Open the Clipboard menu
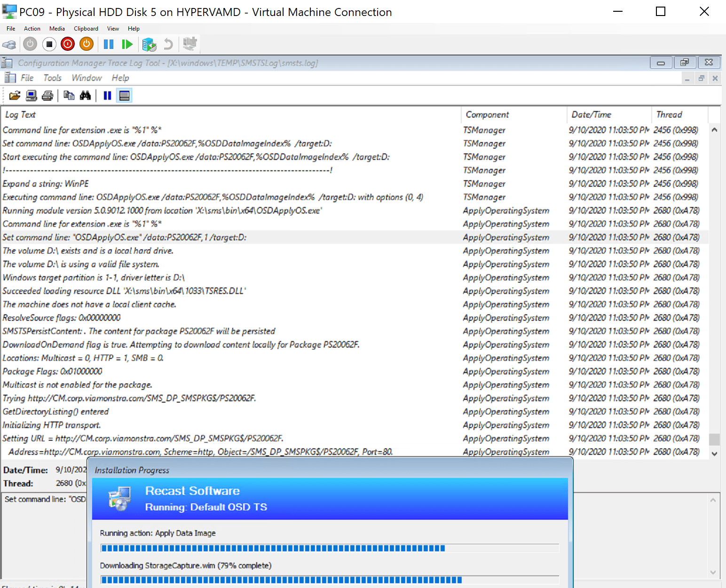Image resolution: width=726 pixels, height=588 pixels. [x=86, y=28]
